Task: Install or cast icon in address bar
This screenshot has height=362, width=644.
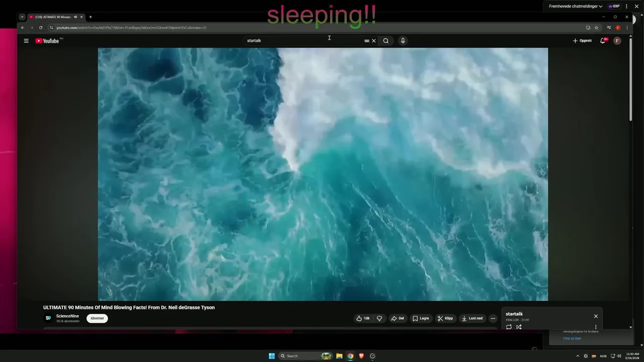Action: click(x=588, y=28)
